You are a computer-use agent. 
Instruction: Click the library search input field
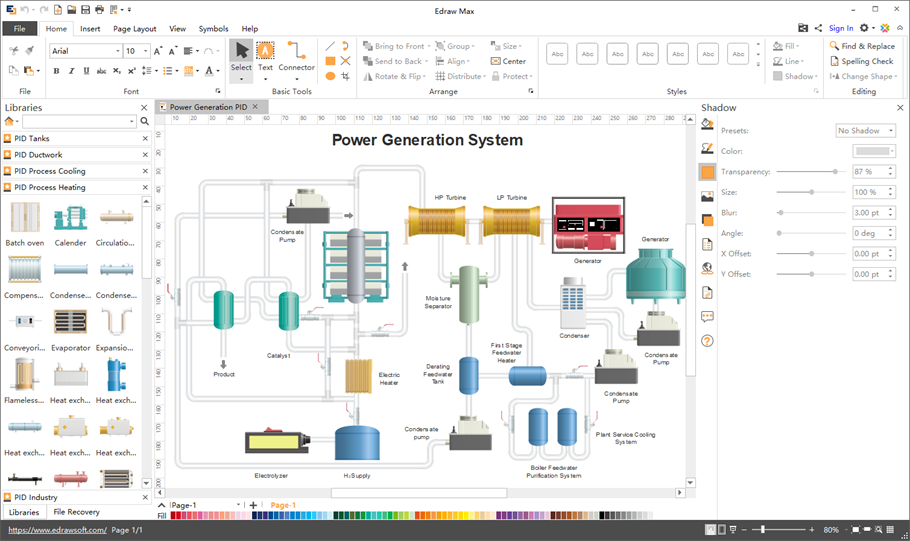(x=78, y=122)
